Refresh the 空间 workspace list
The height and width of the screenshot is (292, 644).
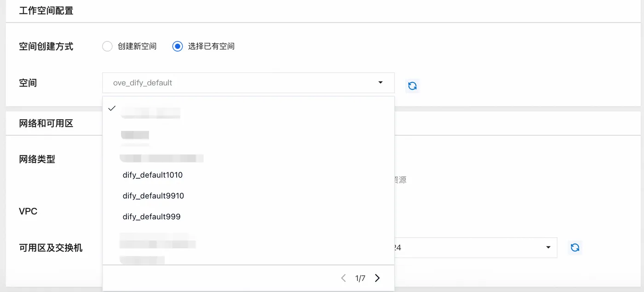click(x=412, y=86)
